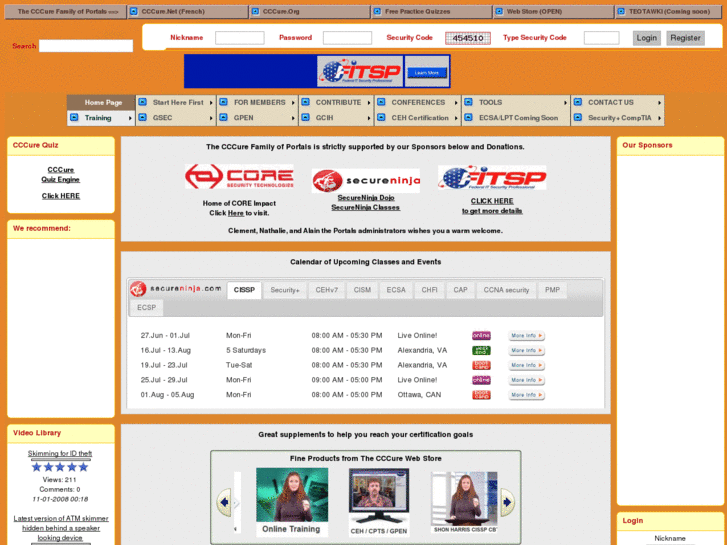Click More Info for 01.Aug - 05.Aug class

pos(526,395)
